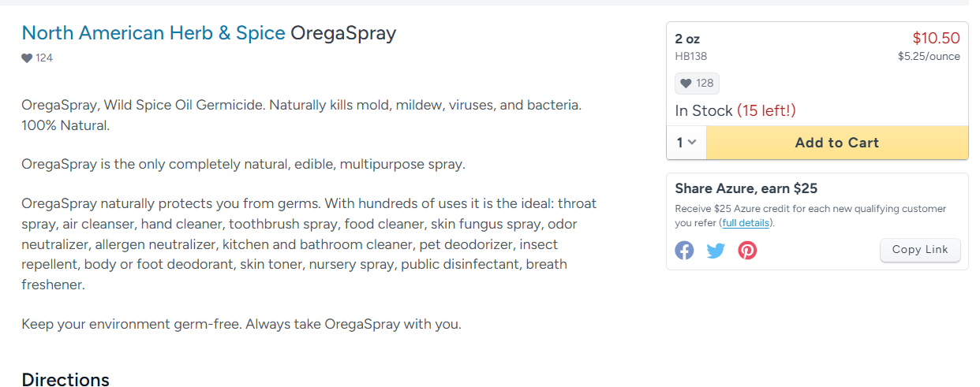Screen dimensions: 980x387
Task: Click the Share Azure, earn $25 heading
Action: pyautogui.click(x=746, y=188)
